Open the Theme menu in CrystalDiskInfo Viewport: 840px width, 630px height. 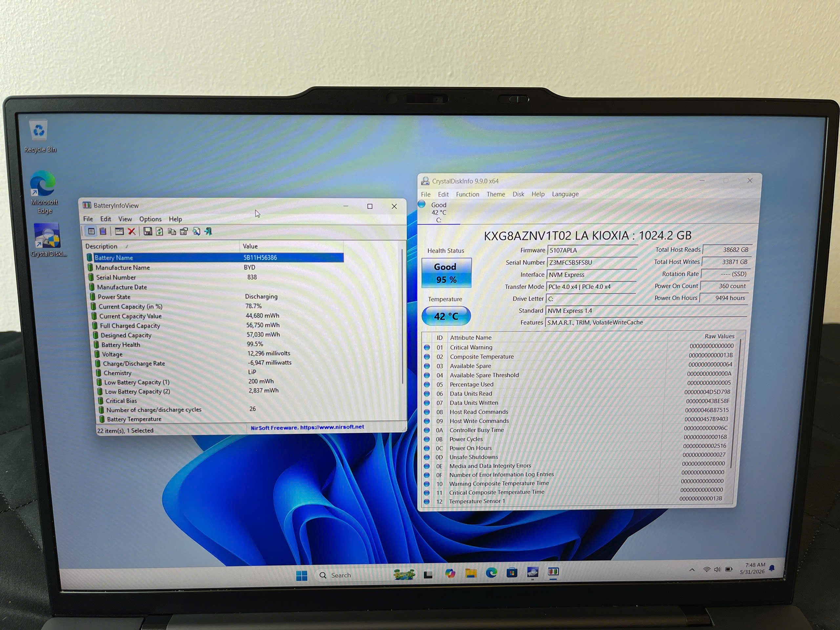(x=495, y=195)
